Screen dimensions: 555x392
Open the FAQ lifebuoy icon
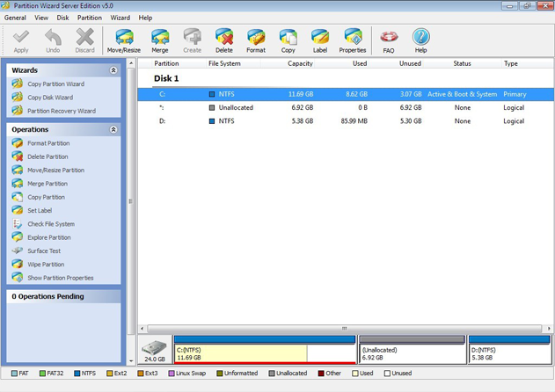pyautogui.click(x=389, y=40)
